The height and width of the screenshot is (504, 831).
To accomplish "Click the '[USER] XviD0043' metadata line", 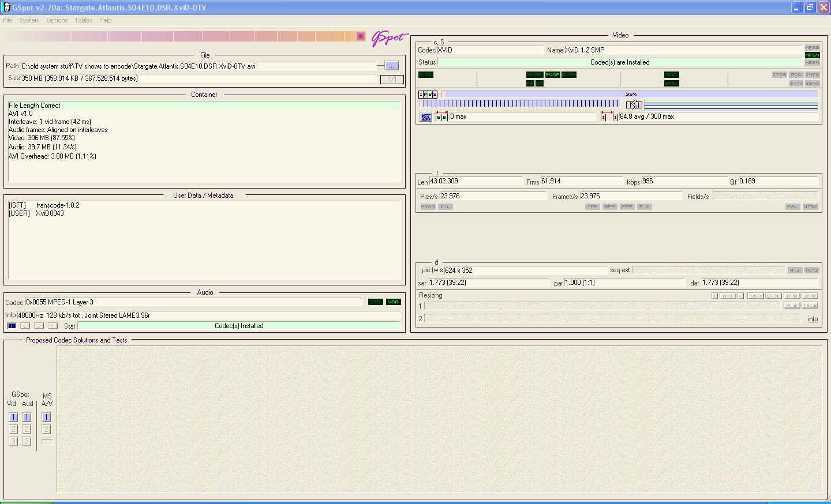I will (x=36, y=213).
